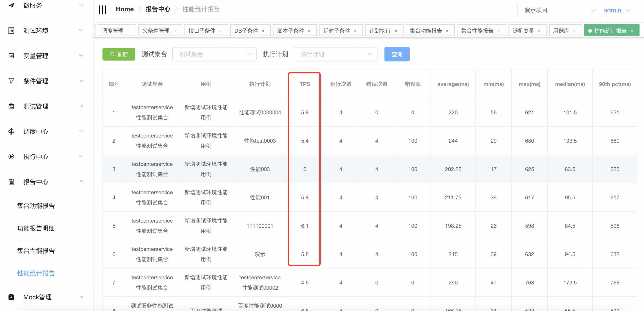Image resolution: width=644 pixels, height=311 pixels.
Task: Click the 调度中心 sidebar icon
Action: pos(11,131)
